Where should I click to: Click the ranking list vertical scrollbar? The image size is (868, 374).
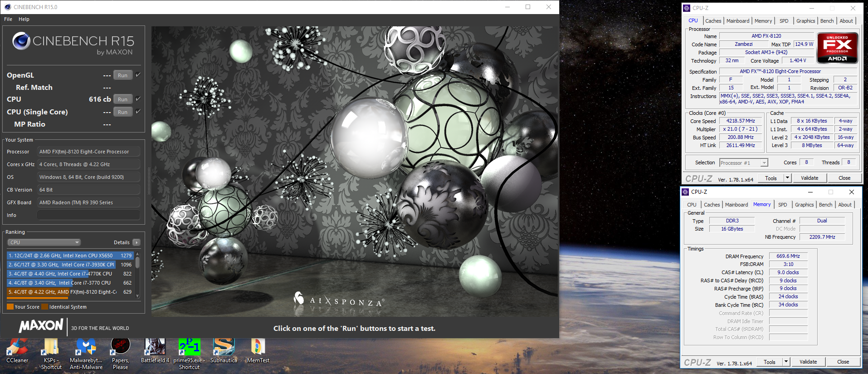click(137, 275)
